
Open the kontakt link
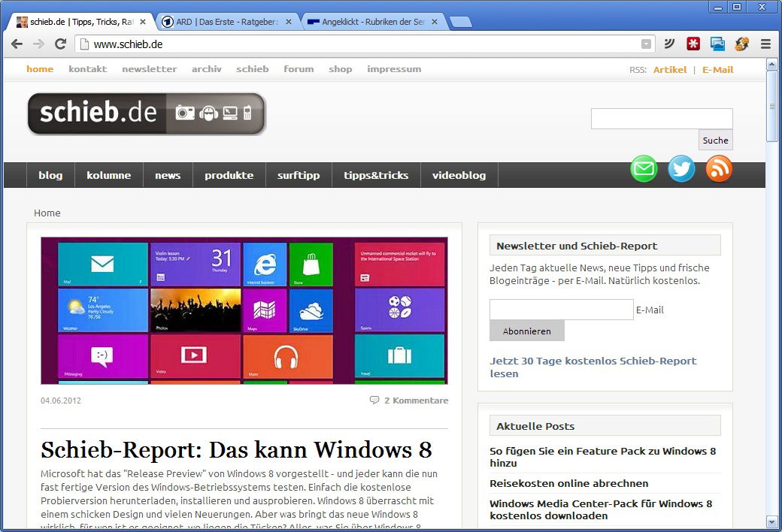coord(88,69)
